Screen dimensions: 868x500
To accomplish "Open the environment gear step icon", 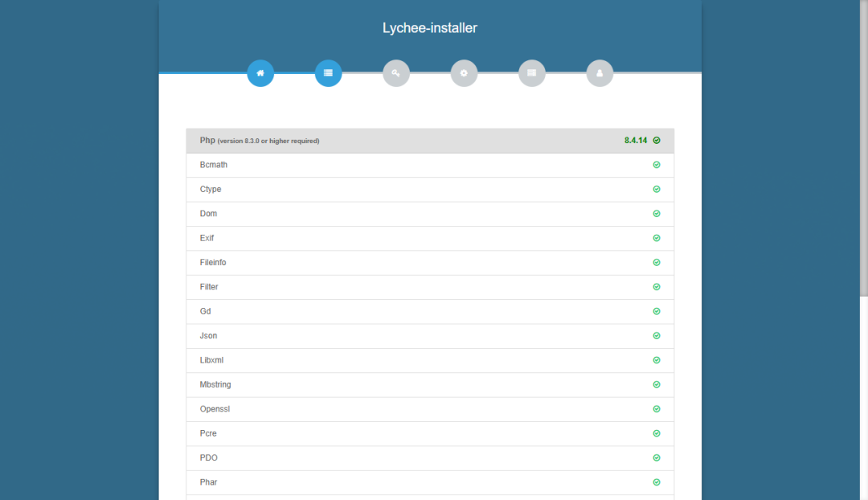I will (x=464, y=73).
